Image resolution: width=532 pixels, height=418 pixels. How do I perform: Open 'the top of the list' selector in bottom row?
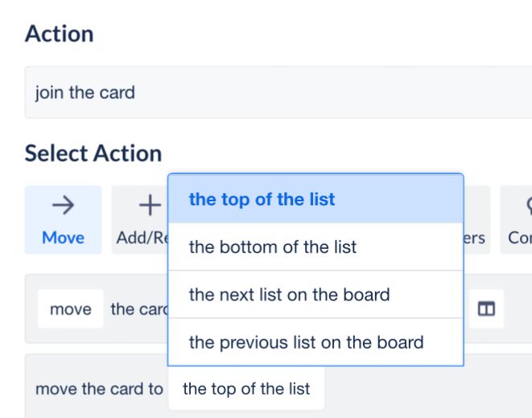point(246,388)
